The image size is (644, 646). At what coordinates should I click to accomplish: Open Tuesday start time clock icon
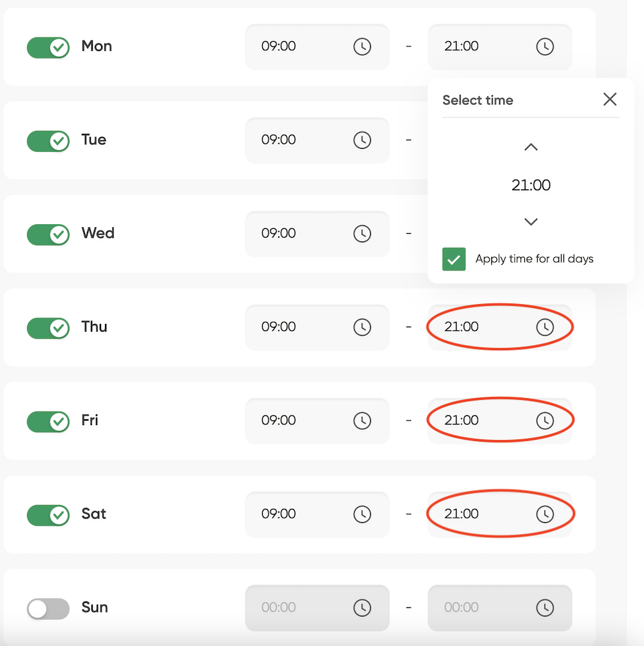[x=362, y=140]
